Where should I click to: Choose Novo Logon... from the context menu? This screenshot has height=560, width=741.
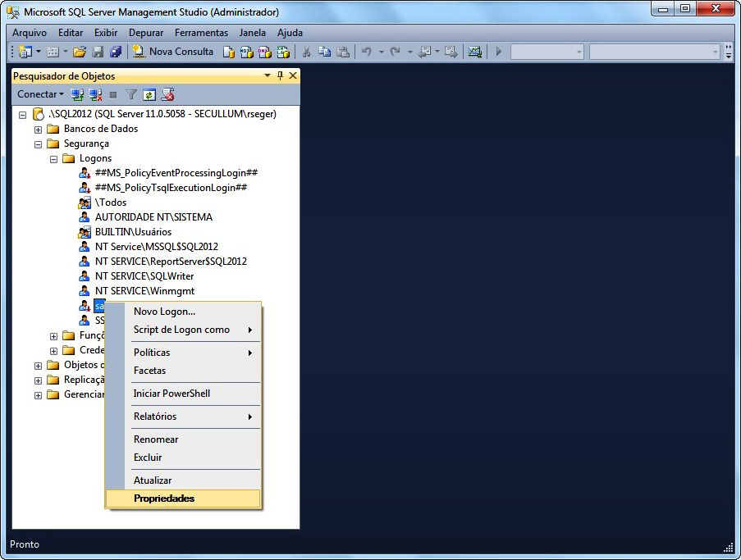click(x=164, y=312)
